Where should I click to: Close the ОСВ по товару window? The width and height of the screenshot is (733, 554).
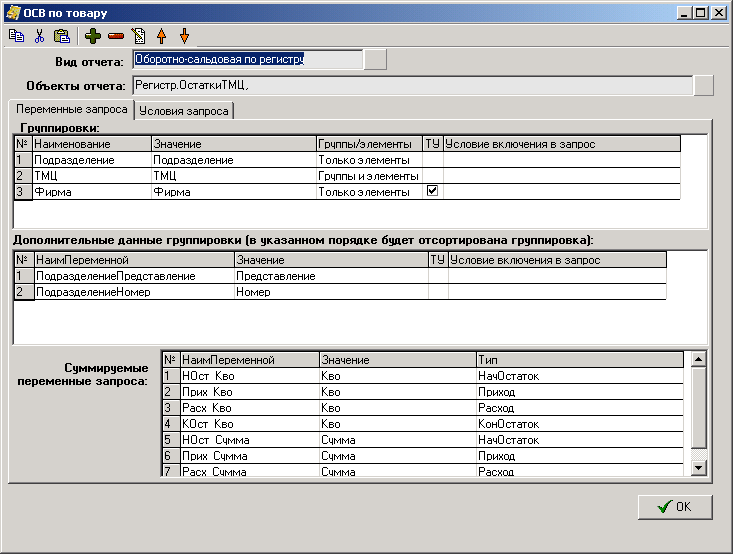pos(719,13)
